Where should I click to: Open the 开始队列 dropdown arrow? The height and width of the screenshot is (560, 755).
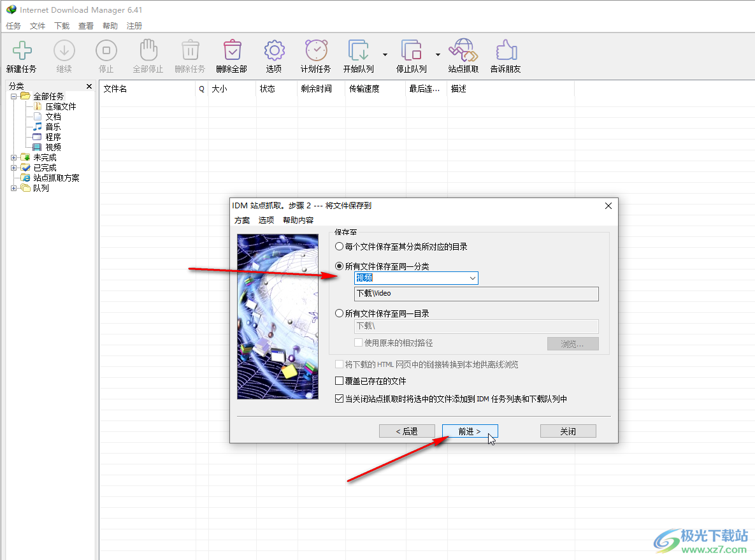(x=385, y=54)
